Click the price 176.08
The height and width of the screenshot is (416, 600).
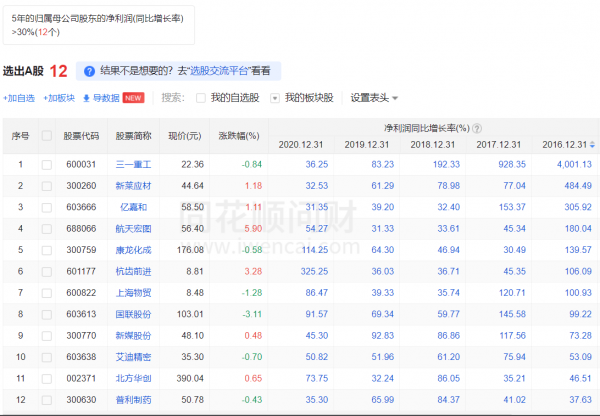point(190,250)
